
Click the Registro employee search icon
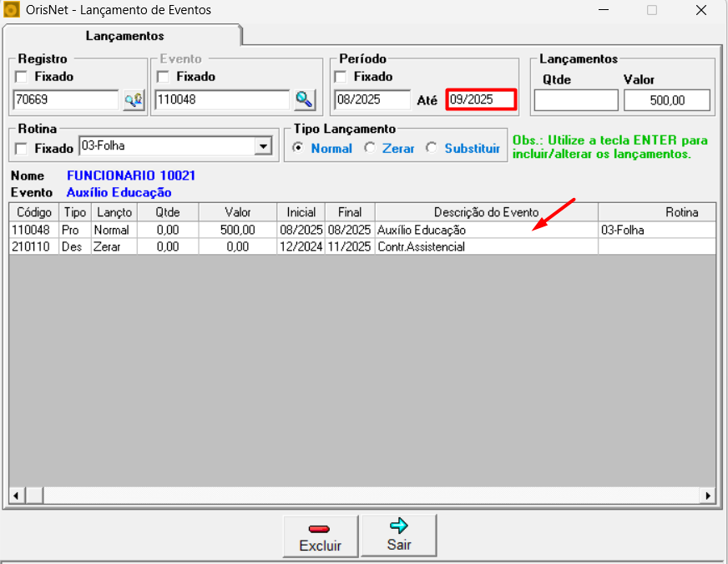point(134,100)
